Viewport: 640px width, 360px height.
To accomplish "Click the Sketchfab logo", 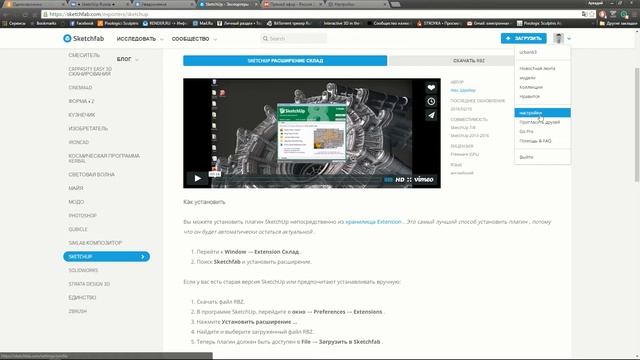I will pyautogui.click(x=84, y=38).
